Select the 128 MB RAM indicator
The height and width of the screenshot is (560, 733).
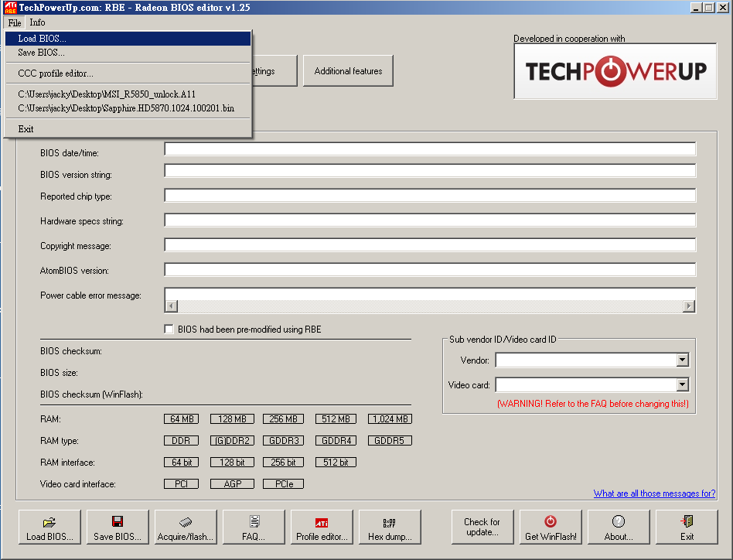pyautogui.click(x=232, y=418)
